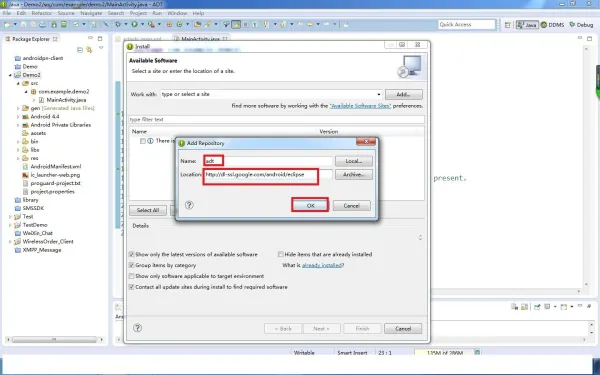Click the Debug bug toolbar icon

pos(118,24)
